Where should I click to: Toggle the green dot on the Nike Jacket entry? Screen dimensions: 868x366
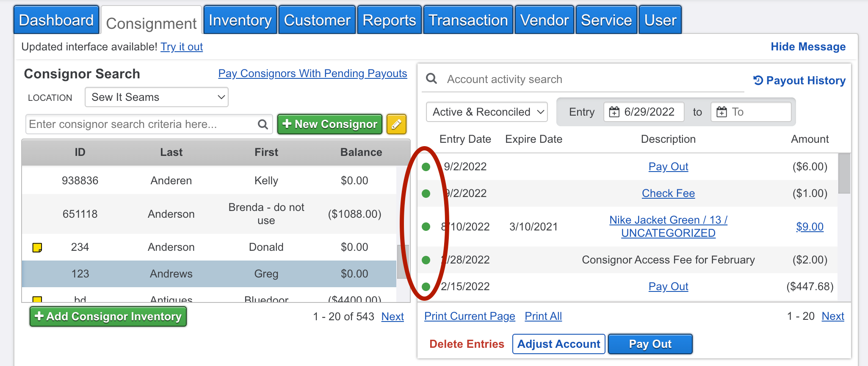tap(426, 227)
